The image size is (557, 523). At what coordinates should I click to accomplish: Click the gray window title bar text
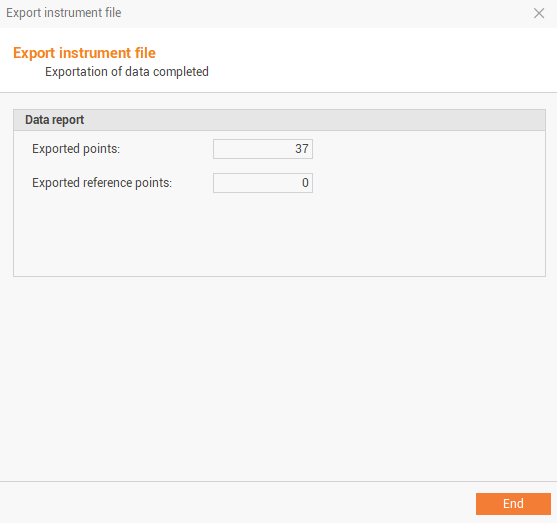pyautogui.click(x=64, y=13)
